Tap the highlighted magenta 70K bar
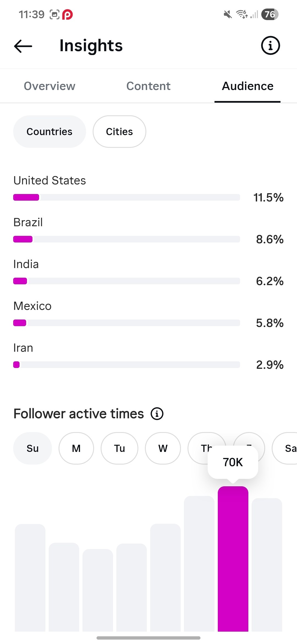 coord(233,559)
